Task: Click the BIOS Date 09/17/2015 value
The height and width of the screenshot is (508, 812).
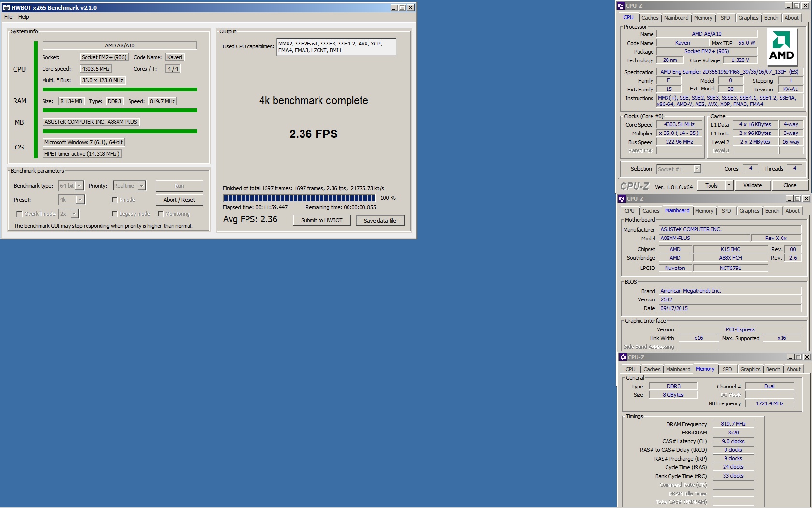Action: point(730,308)
